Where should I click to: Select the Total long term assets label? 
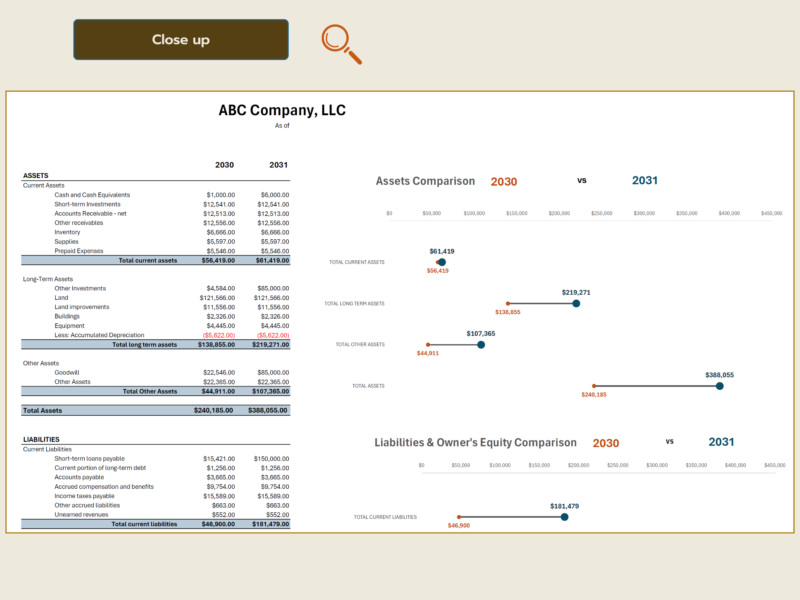(144, 345)
